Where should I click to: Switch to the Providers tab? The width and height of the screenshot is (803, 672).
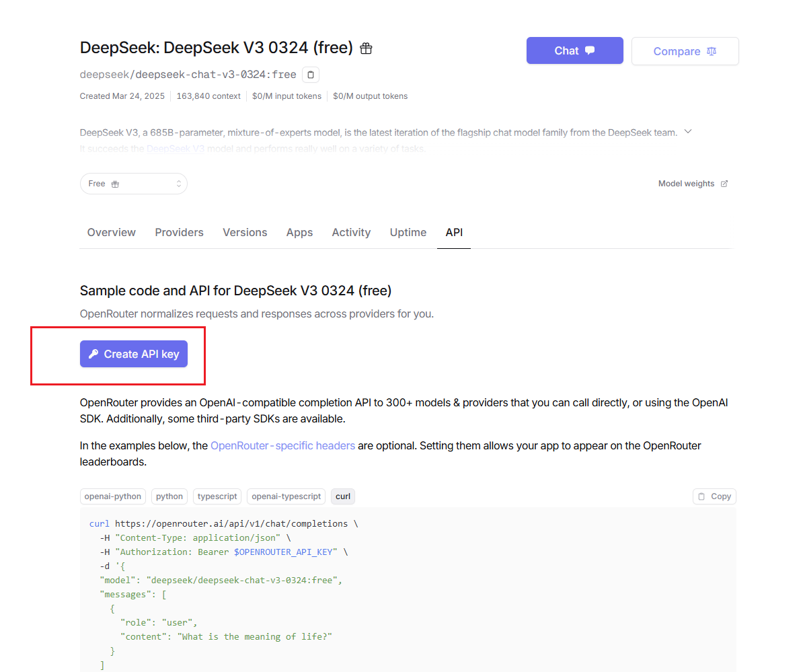180,233
